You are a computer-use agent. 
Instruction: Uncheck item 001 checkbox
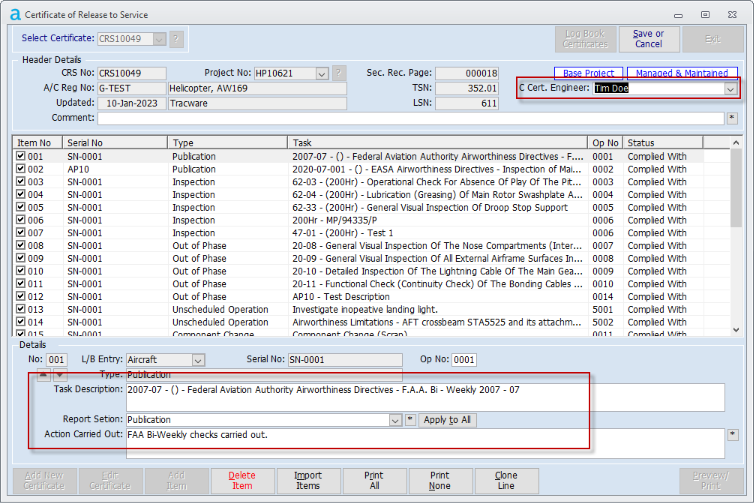tap(21, 156)
